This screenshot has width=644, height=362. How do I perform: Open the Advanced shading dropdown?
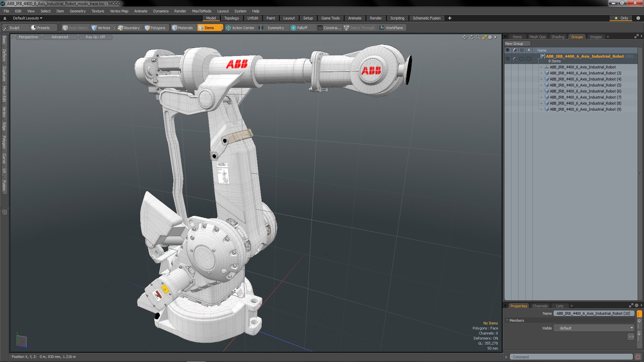[60, 37]
